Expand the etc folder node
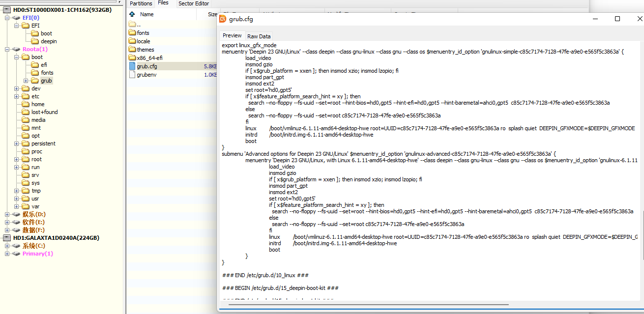 click(16, 96)
